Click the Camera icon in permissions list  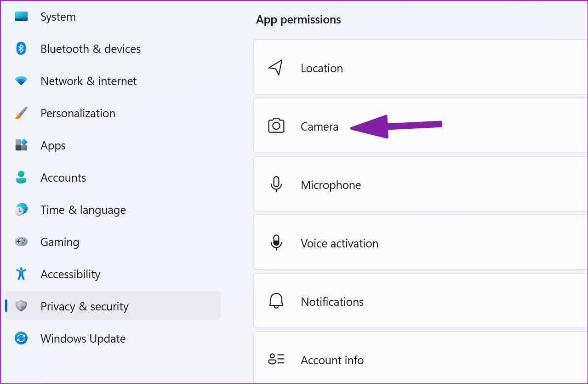(276, 126)
